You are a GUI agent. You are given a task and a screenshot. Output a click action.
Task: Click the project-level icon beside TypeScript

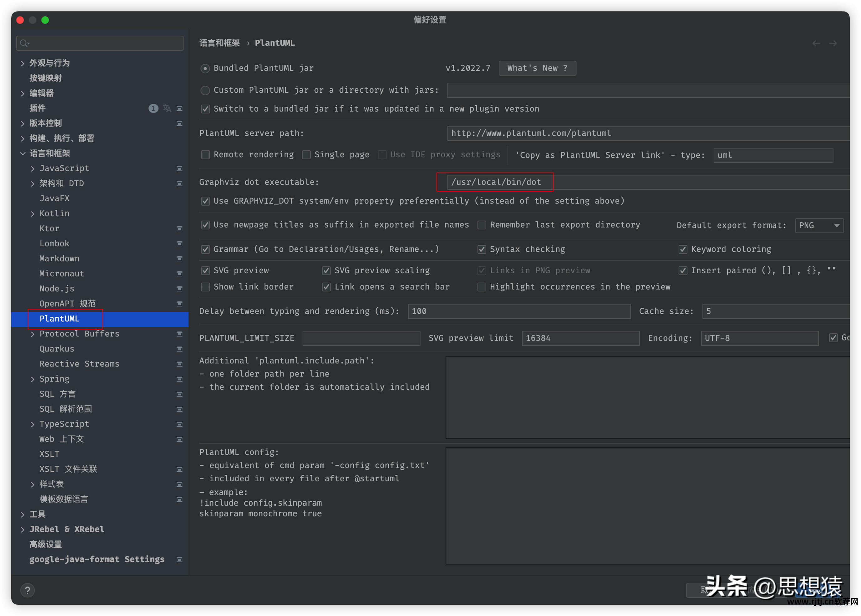[180, 424]
